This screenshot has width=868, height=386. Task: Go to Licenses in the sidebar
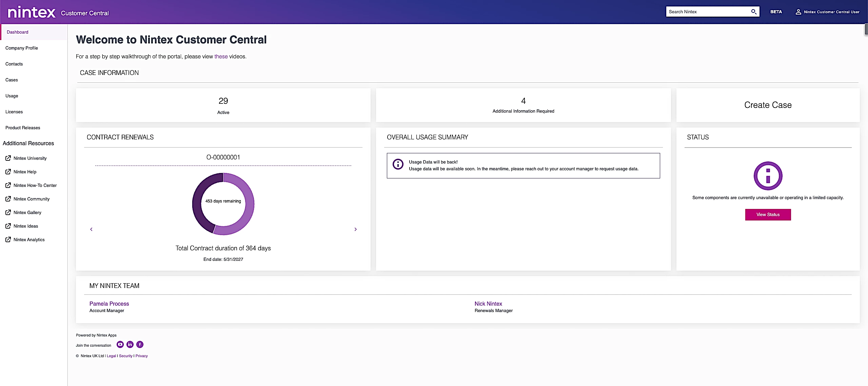pos(14,112)
